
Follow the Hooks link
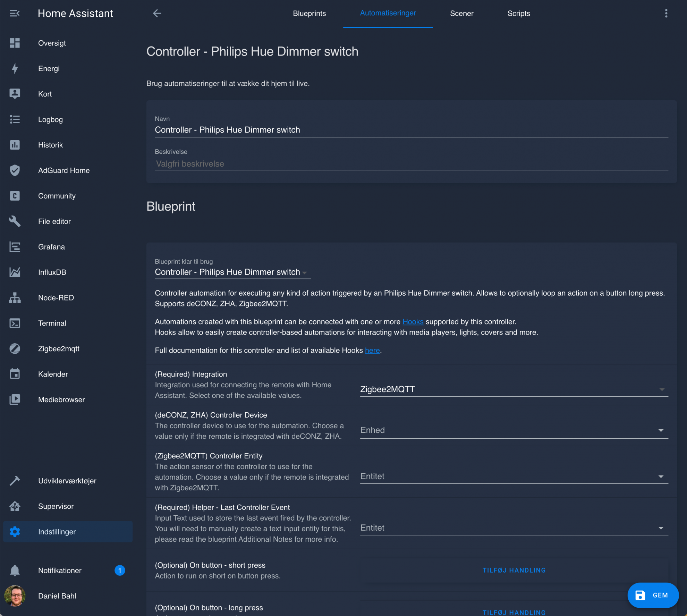(x=413, y=322)
